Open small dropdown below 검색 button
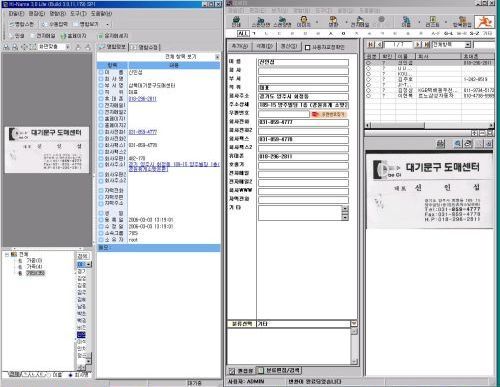Viewport: 500px width, 387px height. point(89,264)
